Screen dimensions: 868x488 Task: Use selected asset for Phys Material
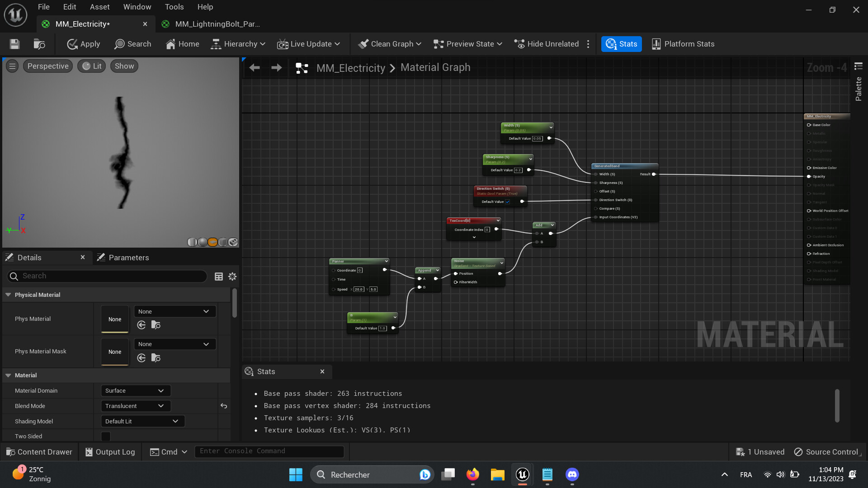pos(142,325)
